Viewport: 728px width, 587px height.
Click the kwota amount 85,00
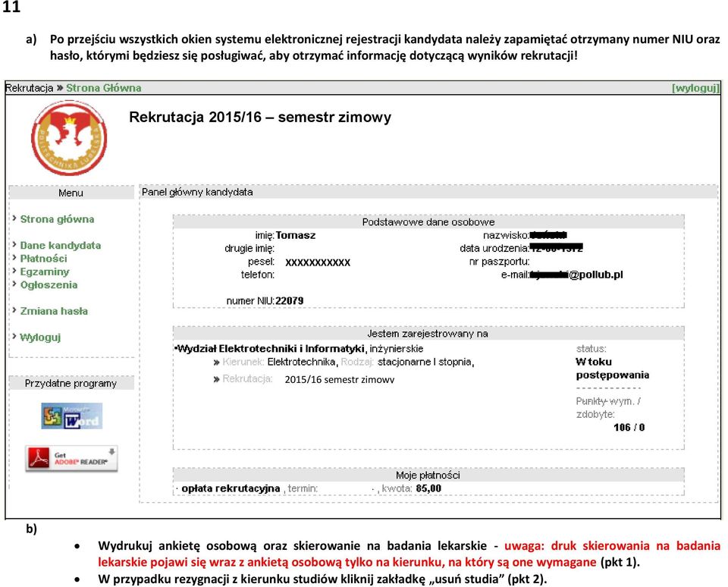[x=428, y=488]
